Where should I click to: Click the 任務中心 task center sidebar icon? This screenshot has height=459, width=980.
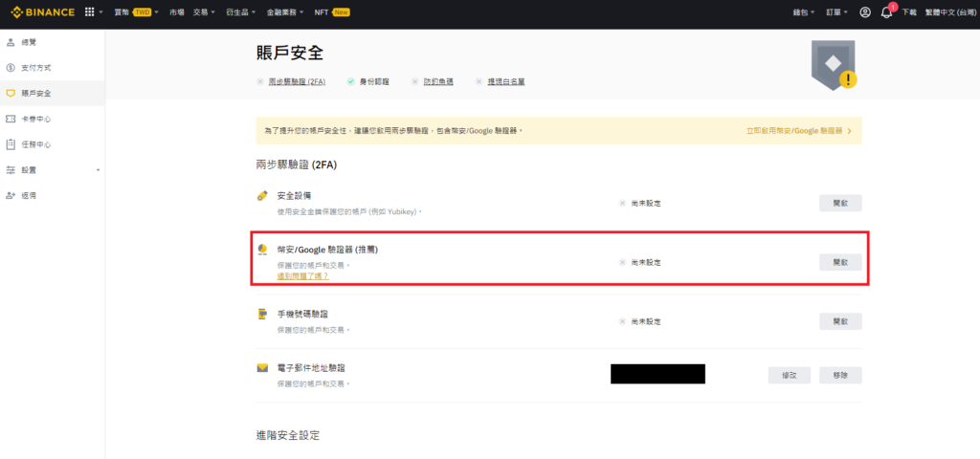tap(11, 144)
